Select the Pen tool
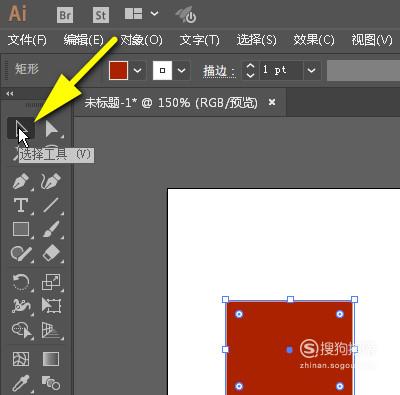This screenshot has width=400, height=395. click(22, 182)
